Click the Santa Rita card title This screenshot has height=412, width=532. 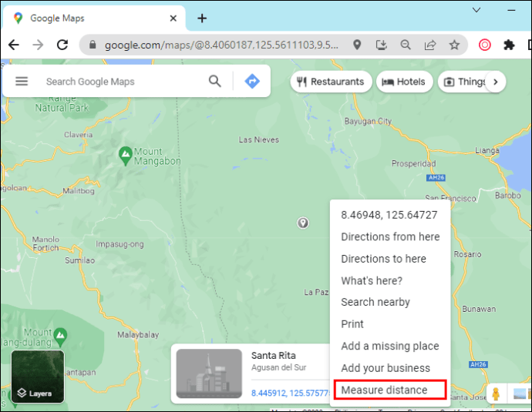tap(274, 356)
